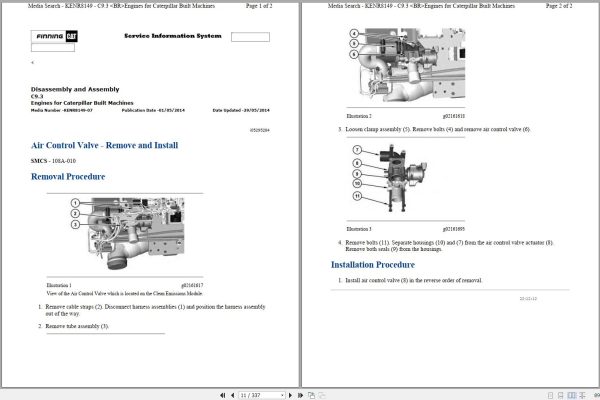Click the Finning CAT logo
Viewport: 600px width, 400px height.
pyautogui.click(x=54, y=36)
